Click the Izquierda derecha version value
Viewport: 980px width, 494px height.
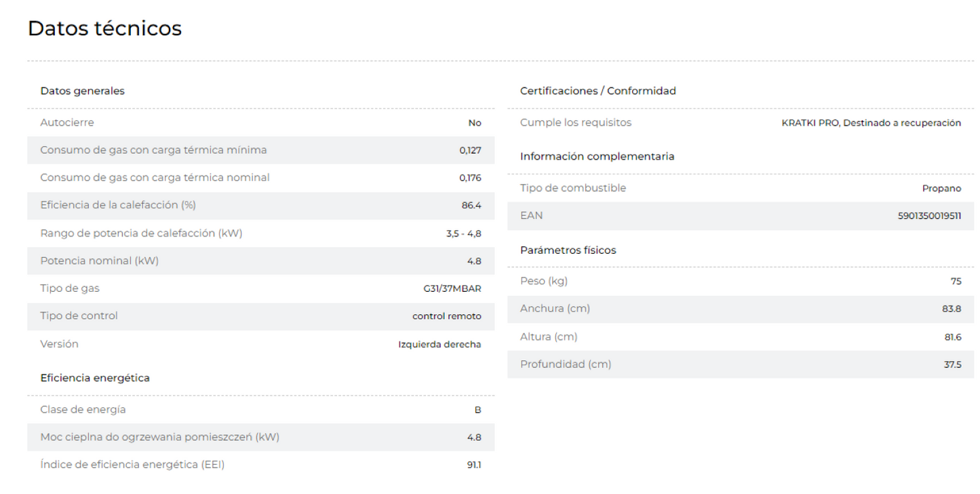pos(439,344)
